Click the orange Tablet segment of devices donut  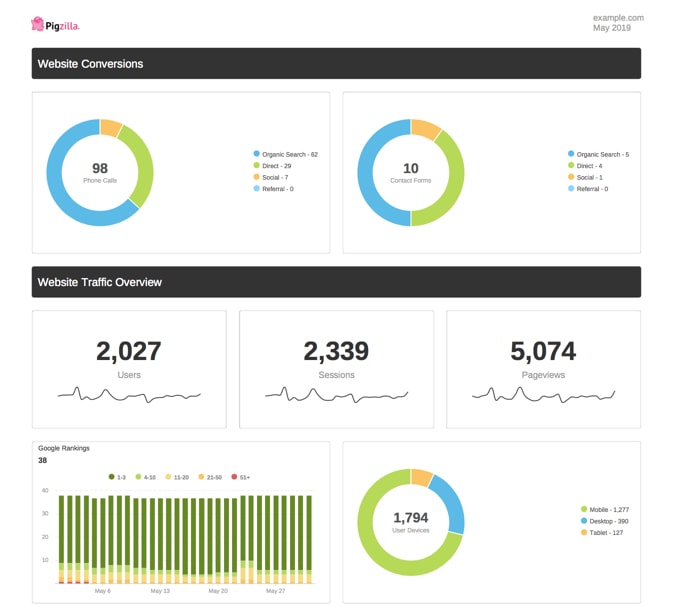tap(421, 477)
